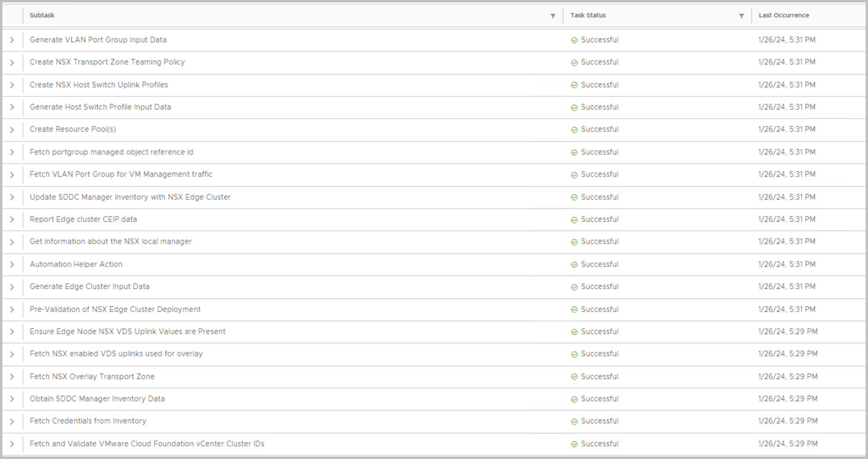Click the Subtask column filter icon
The image size is (868, 459).
[553, 16]
